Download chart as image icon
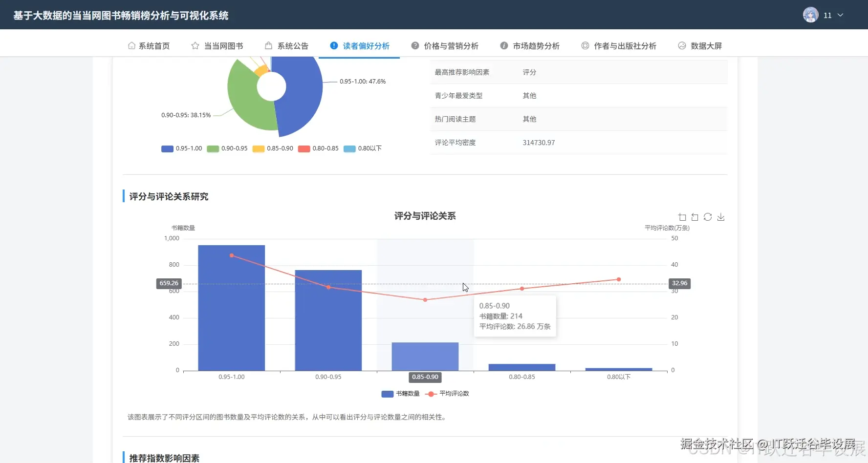Image resolution: width=868 pixels, height=463 pixels. click(x=721, y=217)
